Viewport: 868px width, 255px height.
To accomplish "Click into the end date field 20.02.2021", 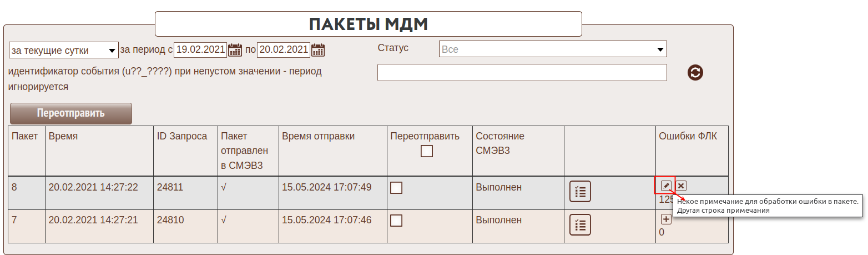I will (x=283, y=49).
